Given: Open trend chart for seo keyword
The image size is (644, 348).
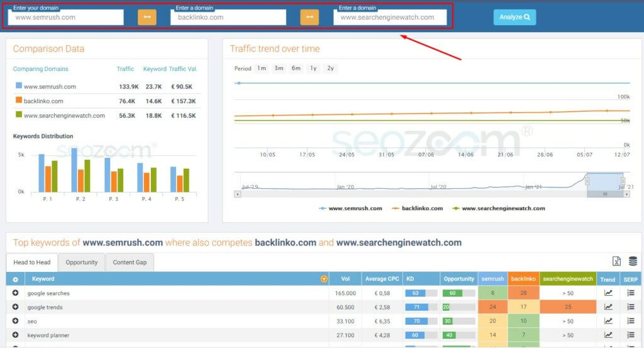Looking at the screenshot, I should (x=608, y=321).
